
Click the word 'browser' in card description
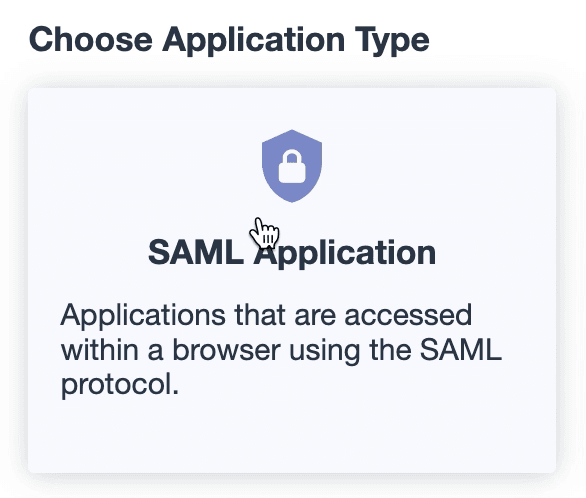tap(226, 350)
